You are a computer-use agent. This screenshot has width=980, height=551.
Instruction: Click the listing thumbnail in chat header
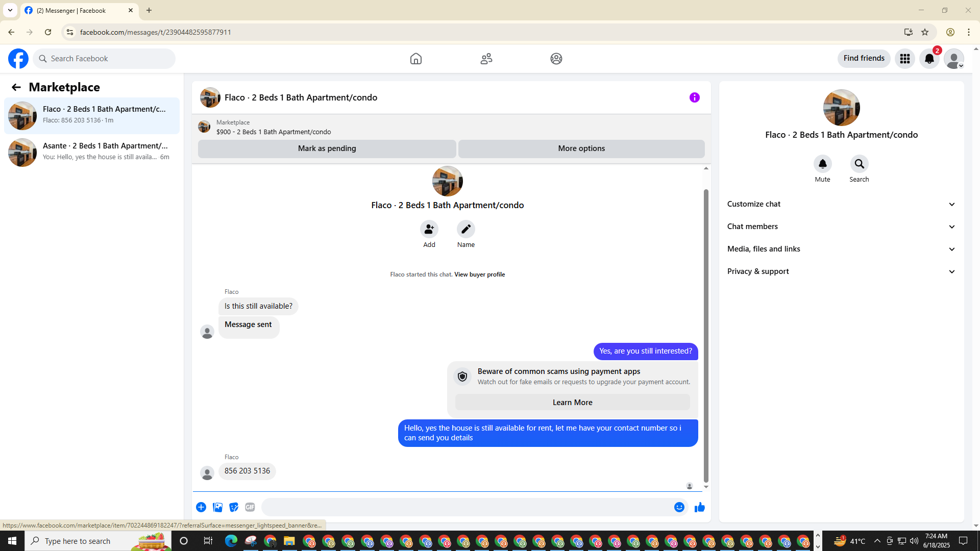point(210,97)
